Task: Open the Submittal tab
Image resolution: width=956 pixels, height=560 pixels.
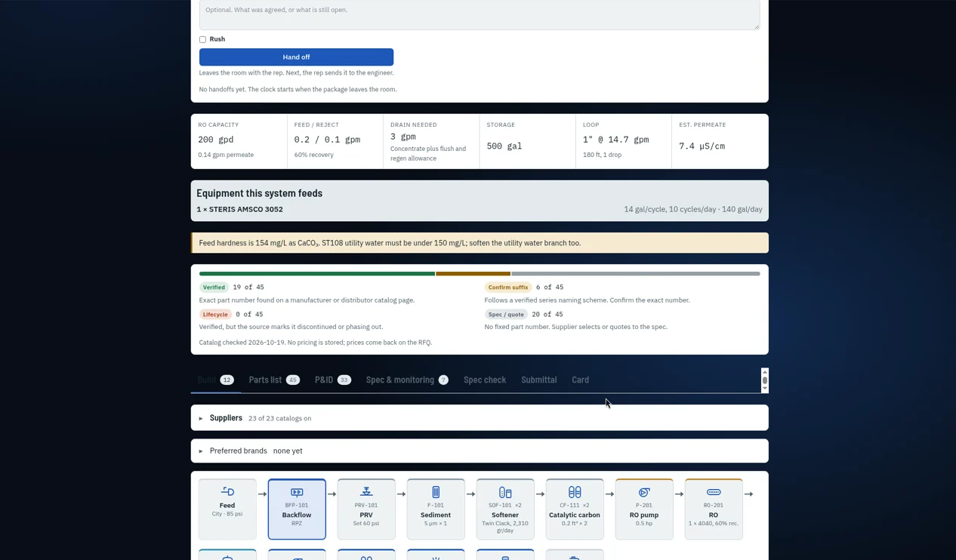Action: [539, 380]
